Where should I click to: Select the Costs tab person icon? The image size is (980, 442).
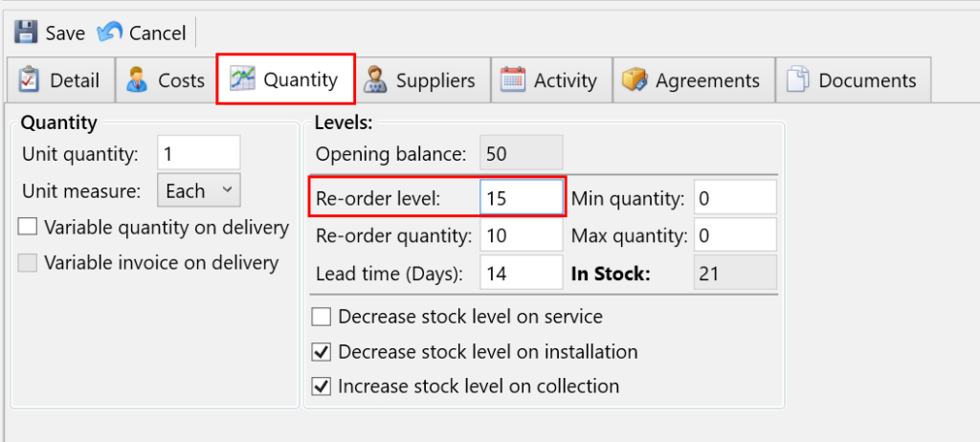(x=137, y=80)
